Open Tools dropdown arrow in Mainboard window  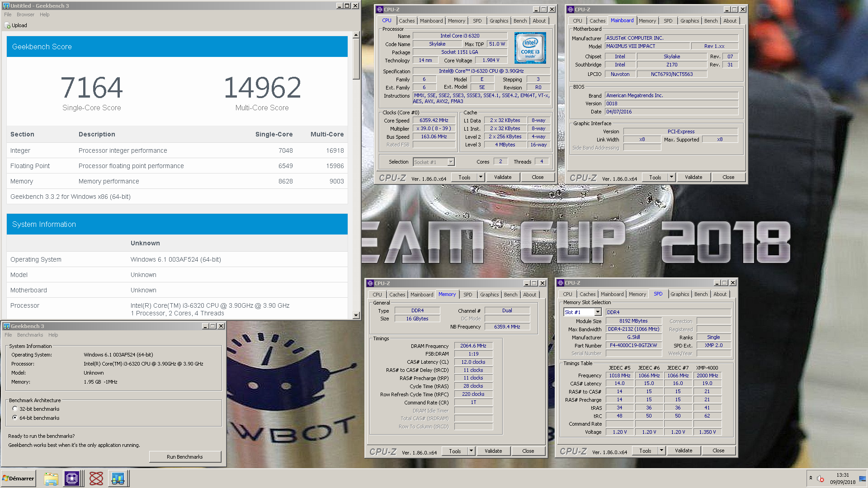point(672,178)
